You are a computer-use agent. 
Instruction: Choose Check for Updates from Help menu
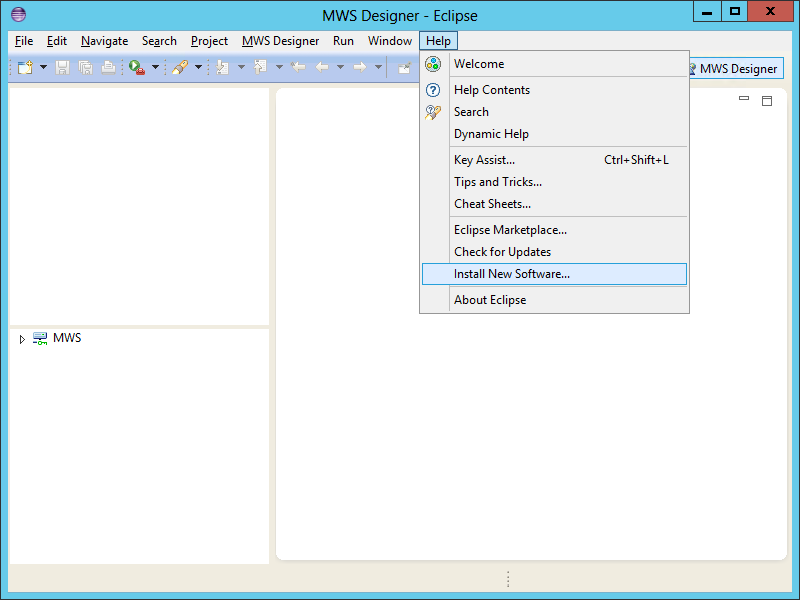click(x=502, y=252)
